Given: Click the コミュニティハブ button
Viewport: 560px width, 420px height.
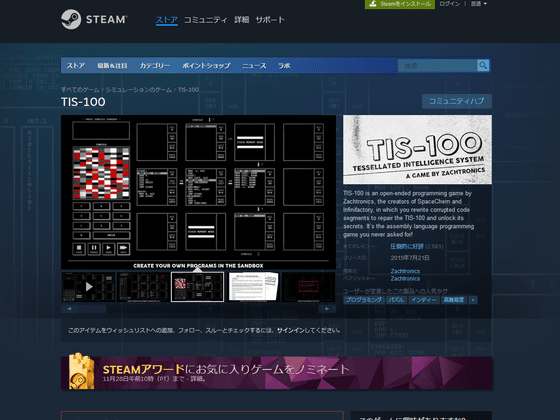Looking at the screenshot, I should coord(457,101).
